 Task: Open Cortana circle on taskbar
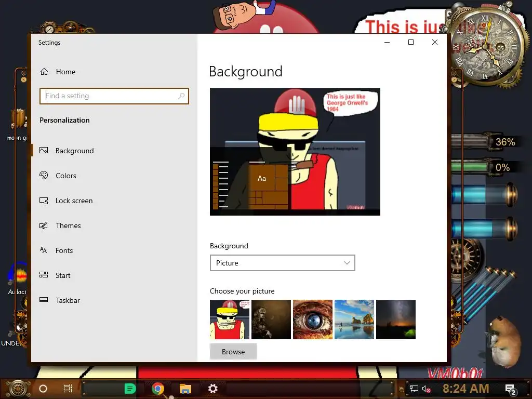43,389
